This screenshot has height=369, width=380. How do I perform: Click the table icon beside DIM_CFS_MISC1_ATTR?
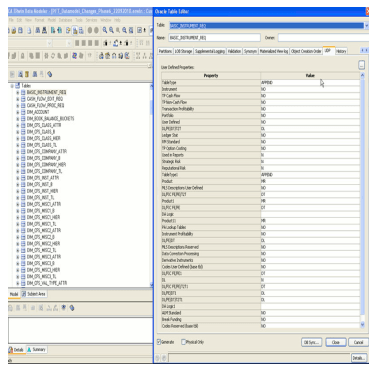[x=23, y=204]
